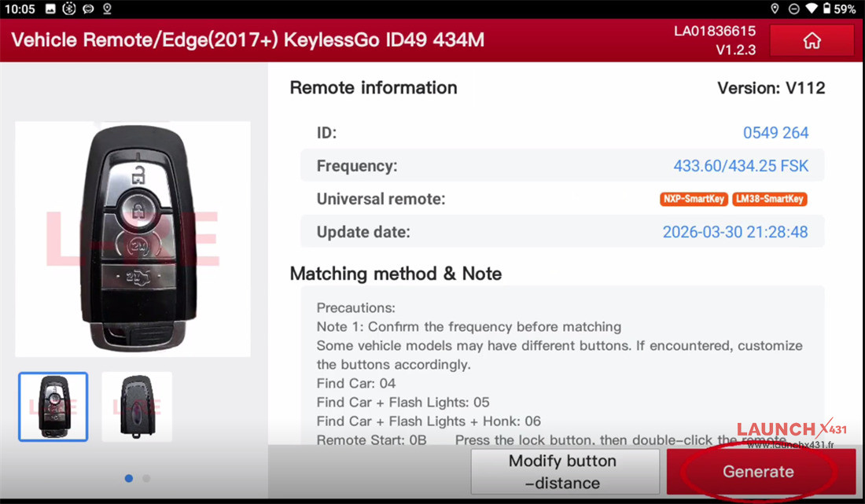The height and width of the screenshot is (504, 865).
Task: Tap the Frequency label
Action: 357,166
